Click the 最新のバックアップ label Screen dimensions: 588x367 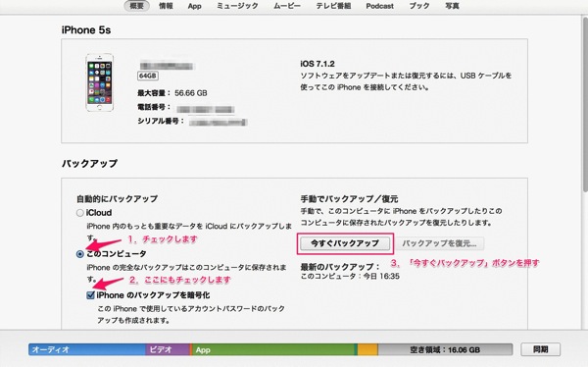point(340,267)
